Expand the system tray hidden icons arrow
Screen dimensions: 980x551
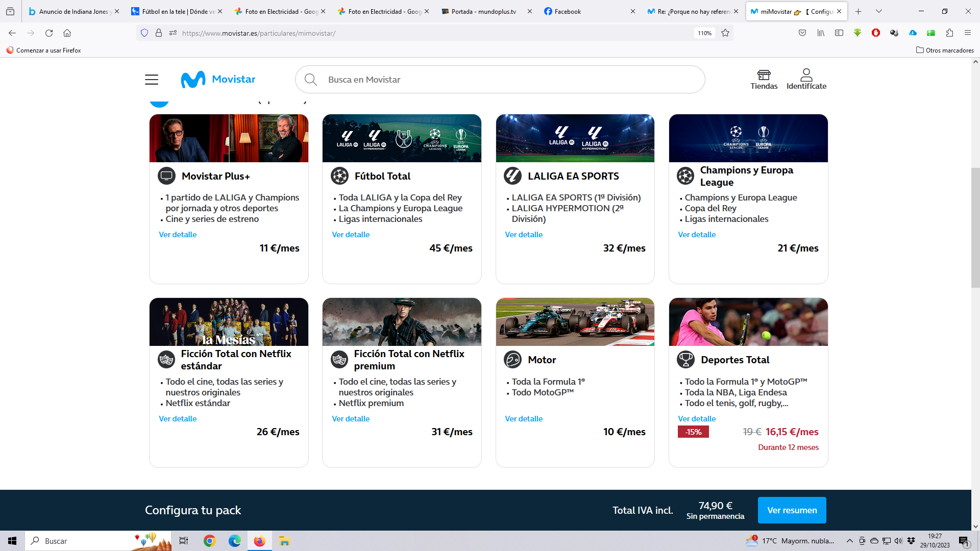point(849,541)
